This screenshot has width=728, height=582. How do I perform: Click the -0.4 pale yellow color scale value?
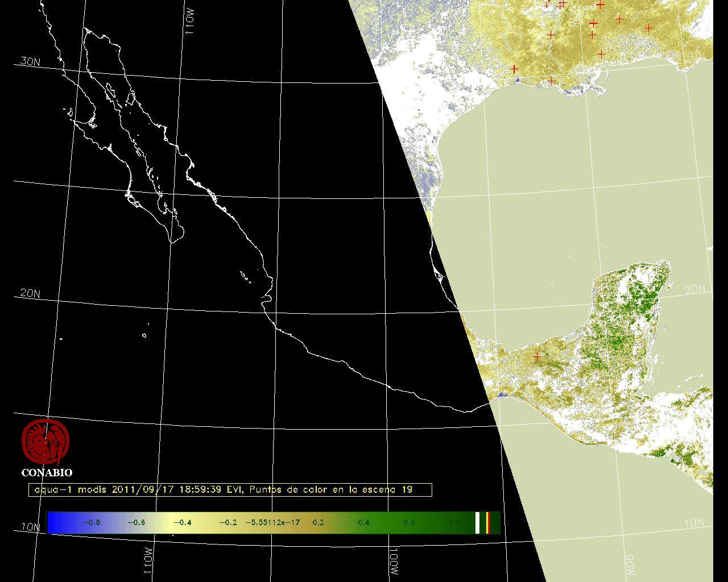coord(182,522)
